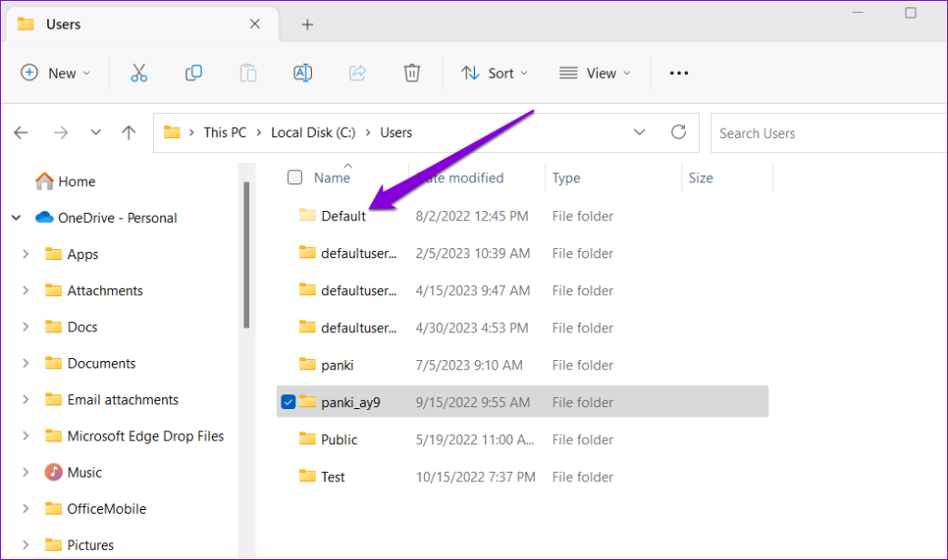Copy the selected item via toolbar copy icon
948x560 pixels.
click(x=193, y=72)
